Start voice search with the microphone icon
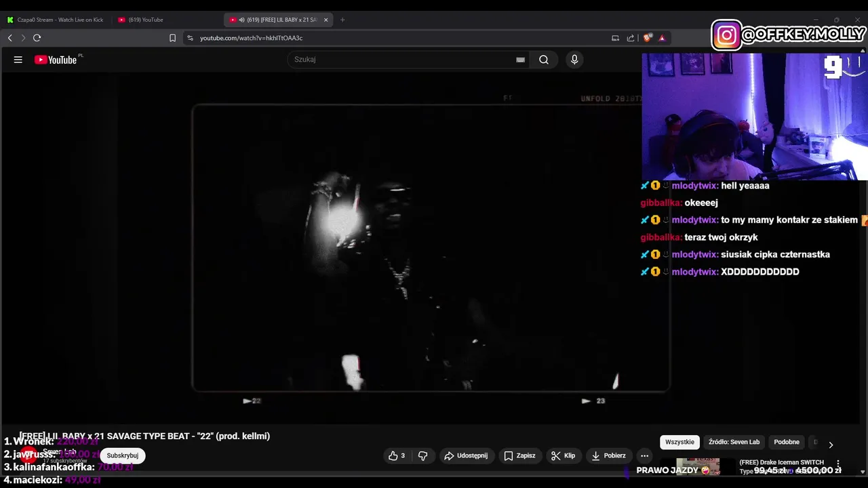Screen dimensions: 868x488 (574, 60)
